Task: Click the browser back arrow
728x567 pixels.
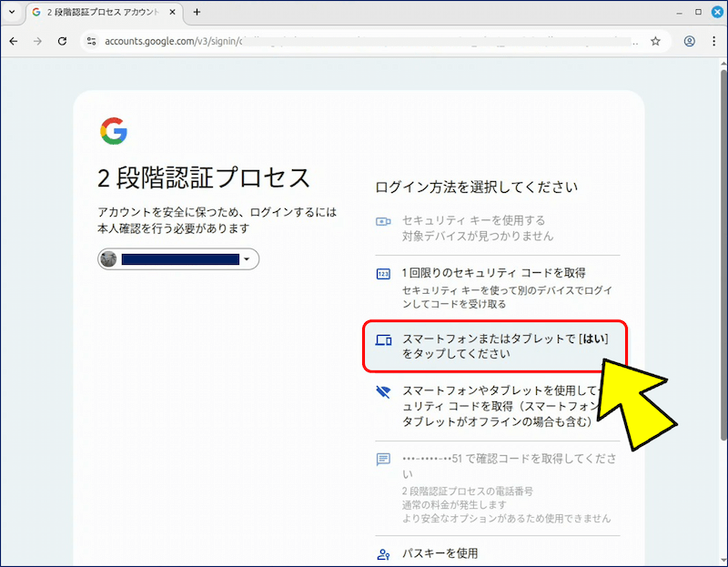Action: pos(14,42)
